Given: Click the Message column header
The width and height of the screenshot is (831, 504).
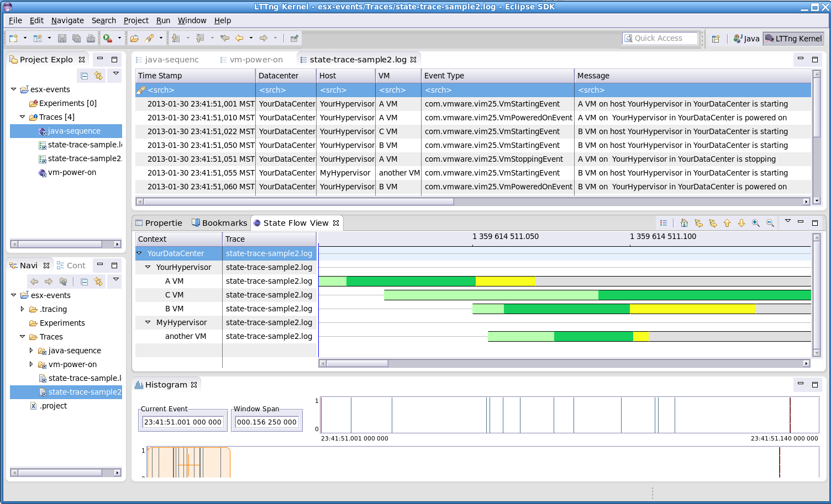Looking at the screenshot, I should click(x=693, y=76).
